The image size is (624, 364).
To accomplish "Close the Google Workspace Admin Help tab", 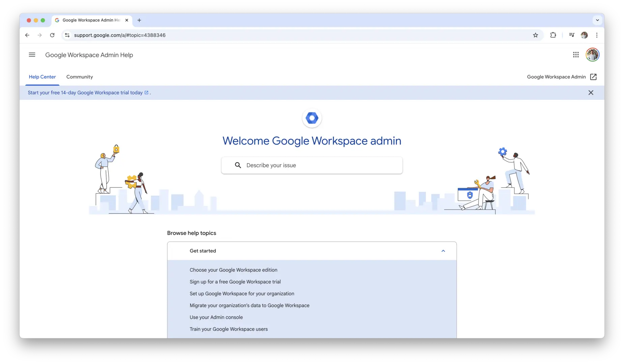I will pos(127,20).
